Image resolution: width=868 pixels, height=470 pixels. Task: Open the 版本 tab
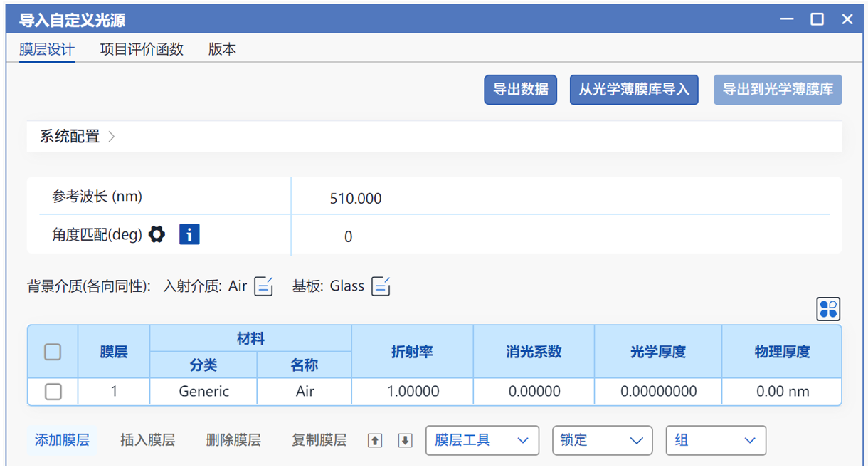pyautogui.click(x=222, y=49)
